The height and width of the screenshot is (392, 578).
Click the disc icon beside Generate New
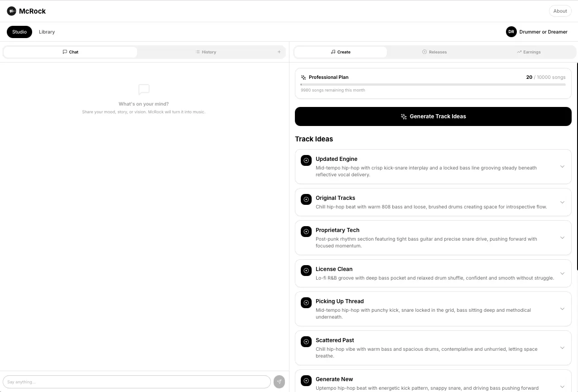click(306, 381)
